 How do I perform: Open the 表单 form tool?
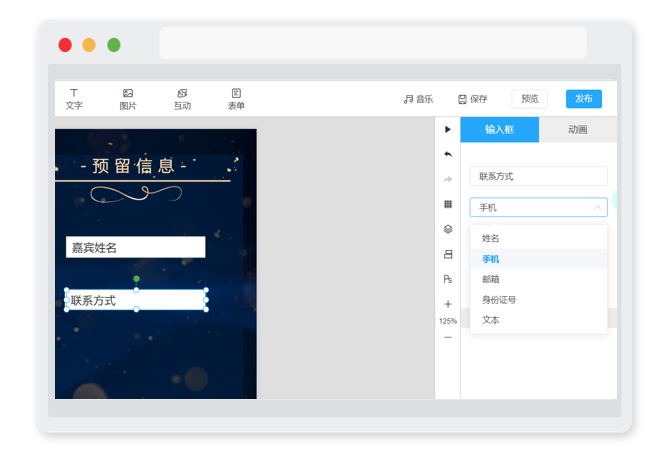[x=236, y=99]
